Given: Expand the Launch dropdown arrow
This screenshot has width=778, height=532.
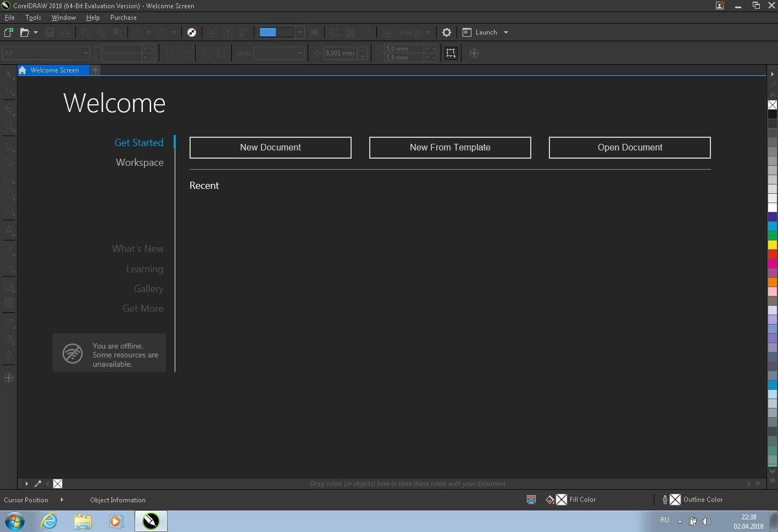Looking at the screenshot, I should (506, 32).
